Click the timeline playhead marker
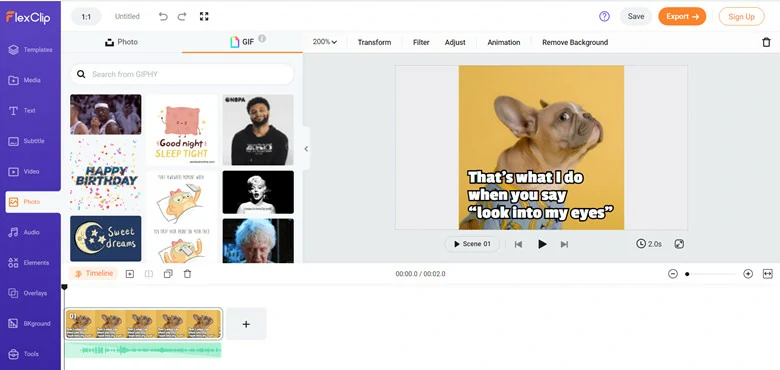780x370 pixels. click(x=64, y=287)
